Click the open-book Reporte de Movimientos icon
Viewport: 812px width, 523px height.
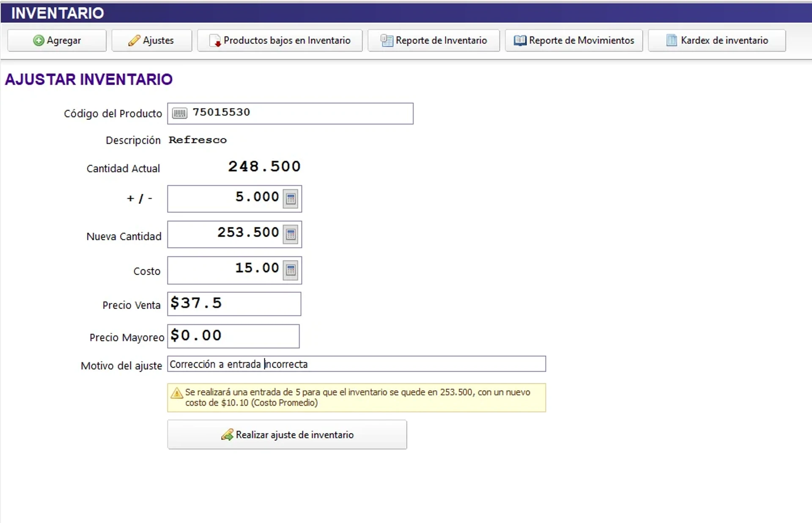tap(520, 41)
